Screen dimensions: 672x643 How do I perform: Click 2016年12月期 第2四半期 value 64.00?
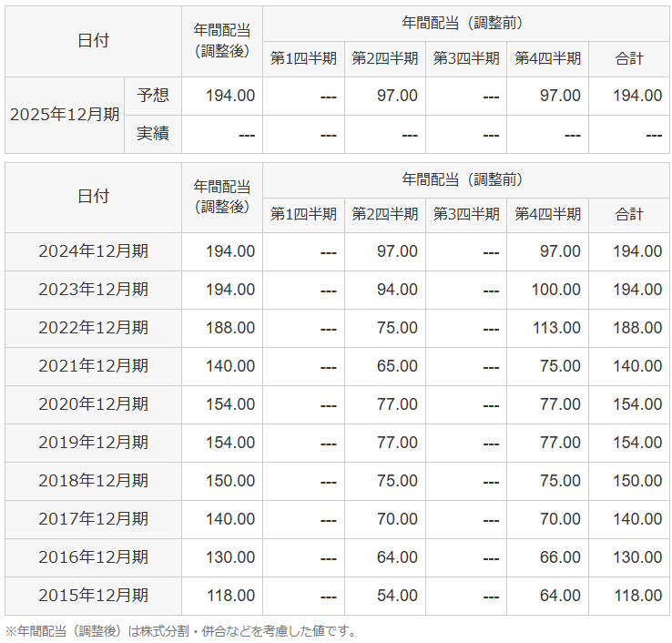coord(397,557)
